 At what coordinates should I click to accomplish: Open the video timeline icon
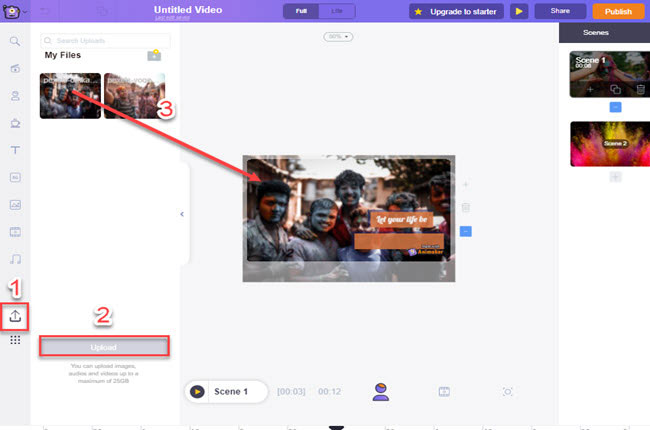[x=444, y=391]
